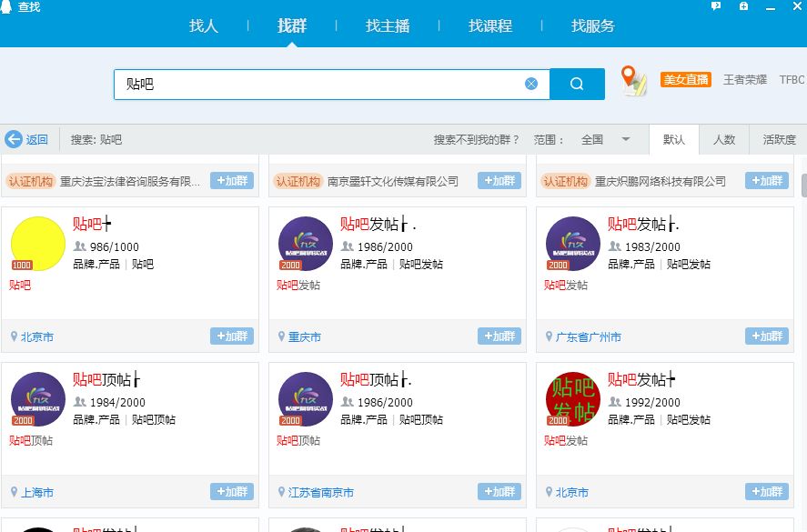
Task: Open avatar of the 南京市 贴吧顶帖 group
Action: pos(306,399)
